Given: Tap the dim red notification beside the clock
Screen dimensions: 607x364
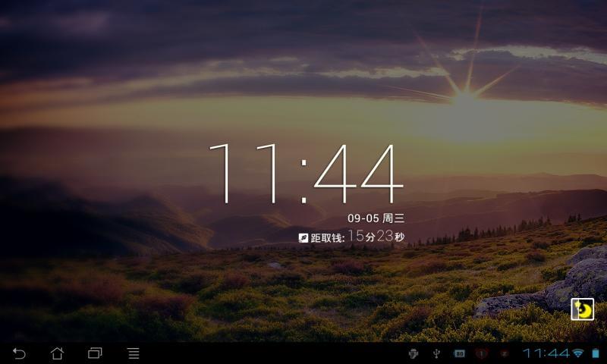Looking at the screenshot, I should tap(504, 353).
